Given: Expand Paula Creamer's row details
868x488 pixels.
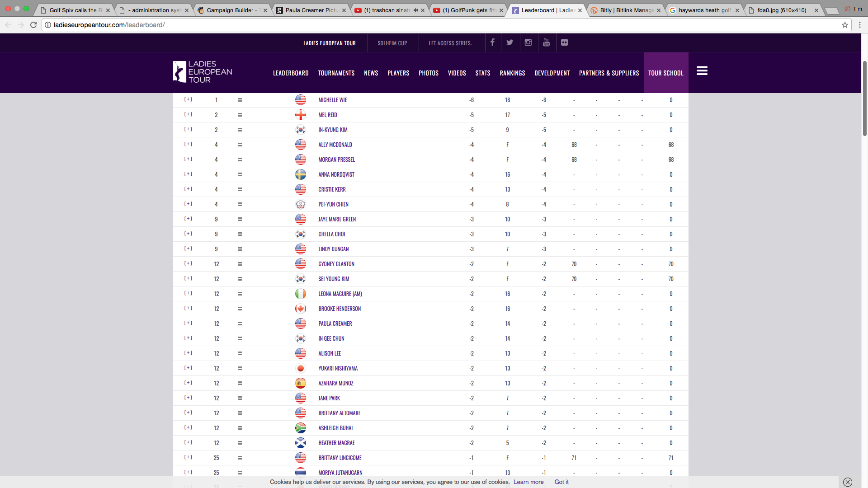Looking at the screenshot, I should click(188, 323).
